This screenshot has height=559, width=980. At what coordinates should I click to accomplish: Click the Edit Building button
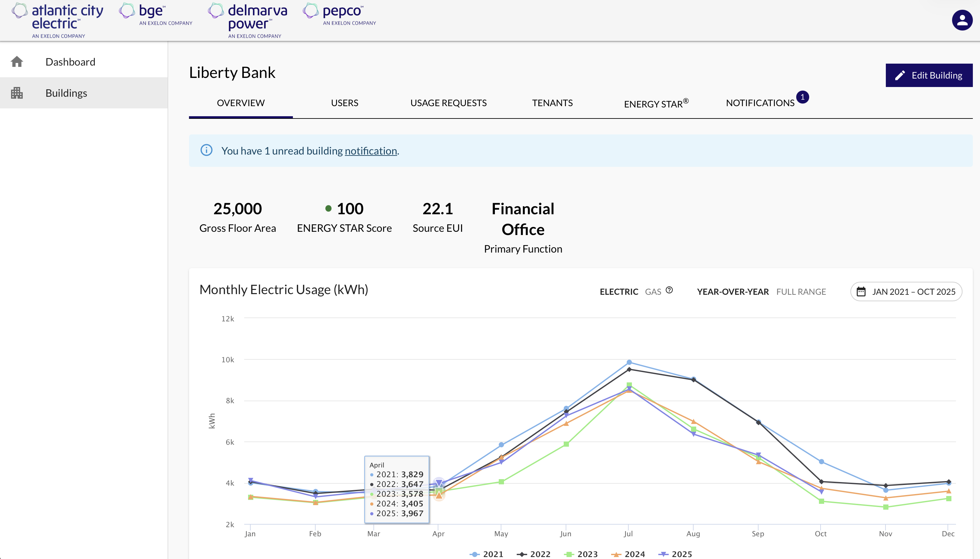pyautogui.click(x=929, y=75)
